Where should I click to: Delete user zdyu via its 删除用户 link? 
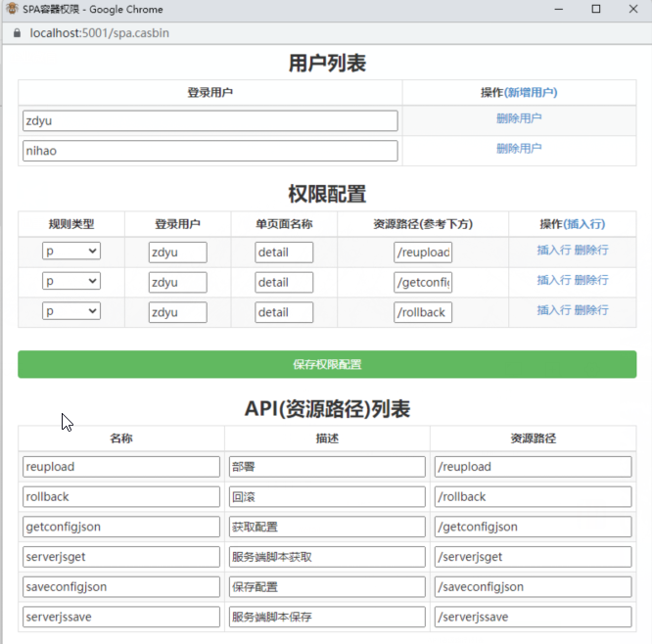tap(519, 118)
